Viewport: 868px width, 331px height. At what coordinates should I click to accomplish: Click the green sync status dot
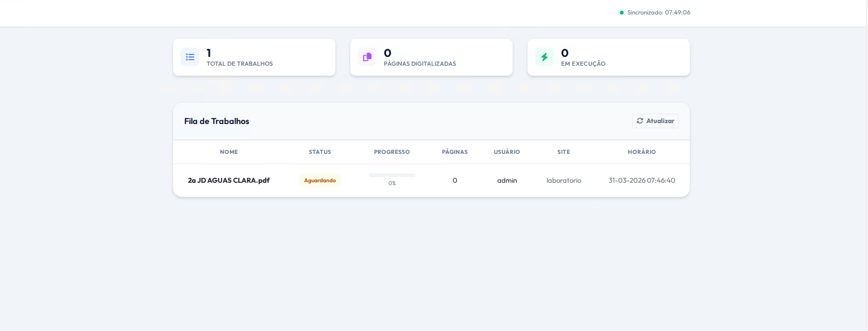click(x=621, y=13)
